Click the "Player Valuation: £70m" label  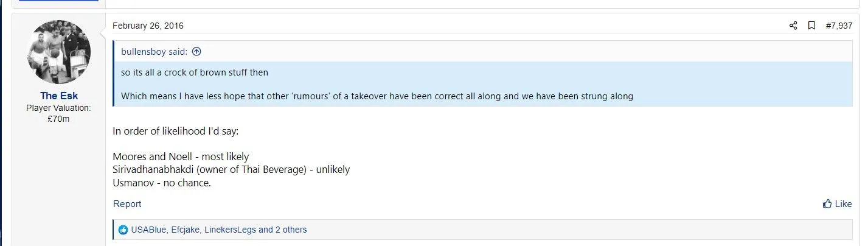(58, 113)
